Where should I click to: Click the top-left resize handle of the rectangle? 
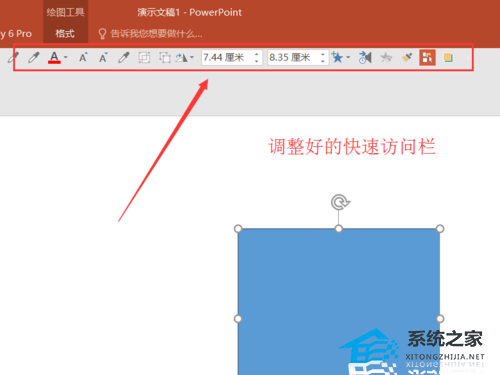pyautogui.click(x=238, y=229)
